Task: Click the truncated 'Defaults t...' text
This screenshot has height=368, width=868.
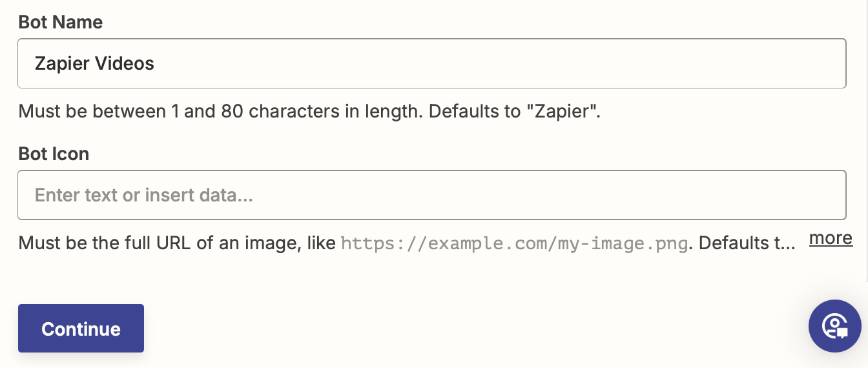Action: tap(747, 243)
